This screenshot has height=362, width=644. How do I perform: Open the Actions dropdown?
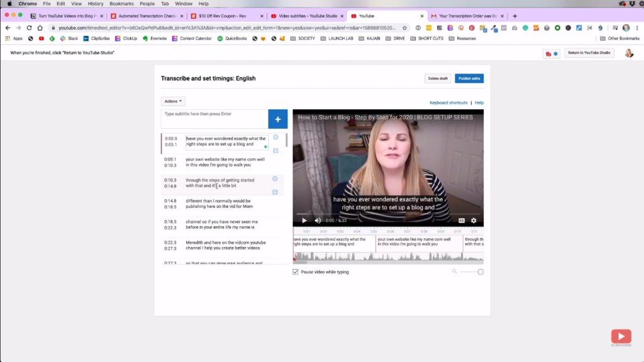pyautogui.click(x=173, y=101)
